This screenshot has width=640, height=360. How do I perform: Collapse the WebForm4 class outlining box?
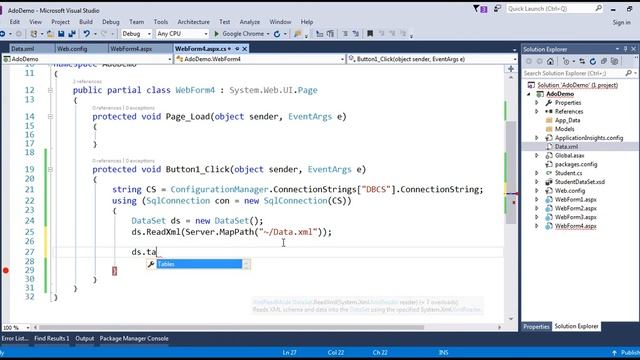pos(50,90)
